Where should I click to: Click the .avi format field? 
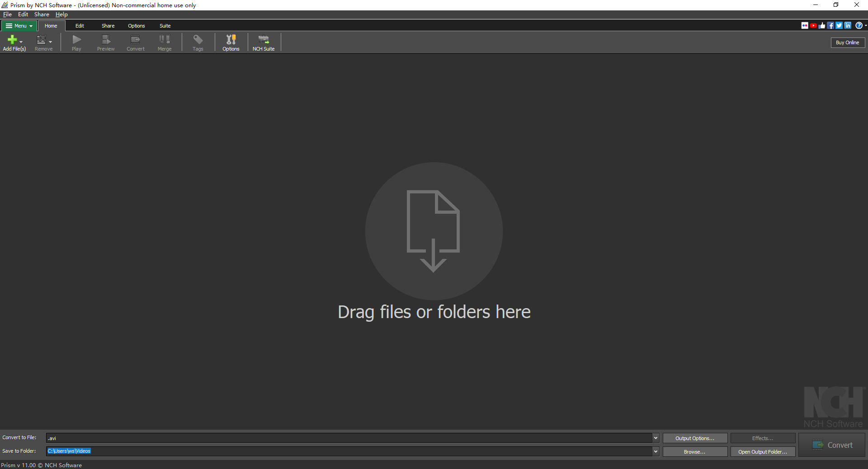pos(349,438)
